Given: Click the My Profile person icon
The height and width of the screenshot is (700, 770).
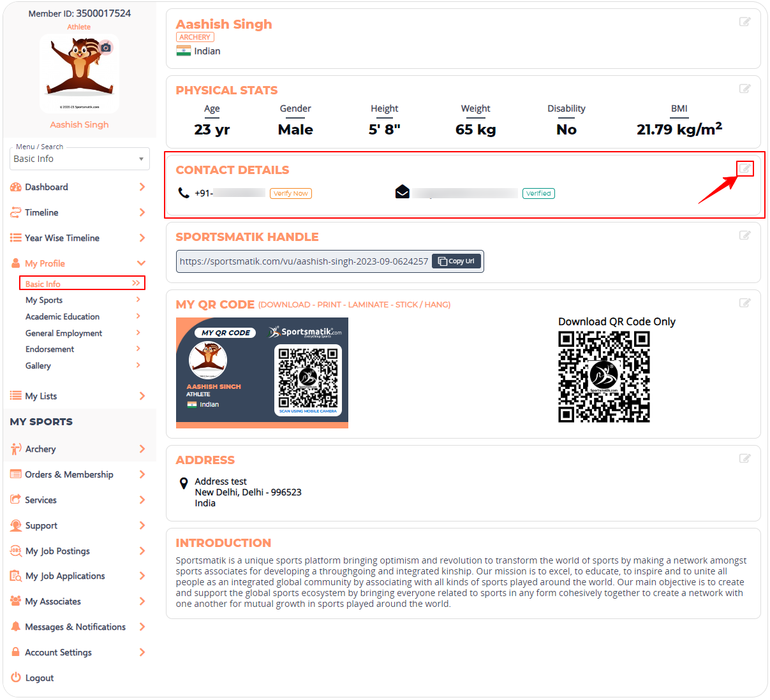Looking at the screenshot, I should pos(16,263).
